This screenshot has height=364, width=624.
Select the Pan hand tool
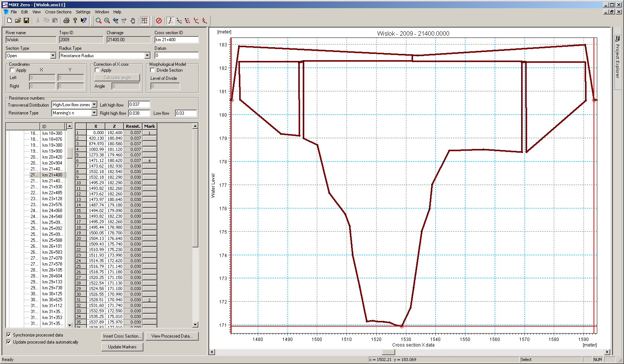[133, 21]
